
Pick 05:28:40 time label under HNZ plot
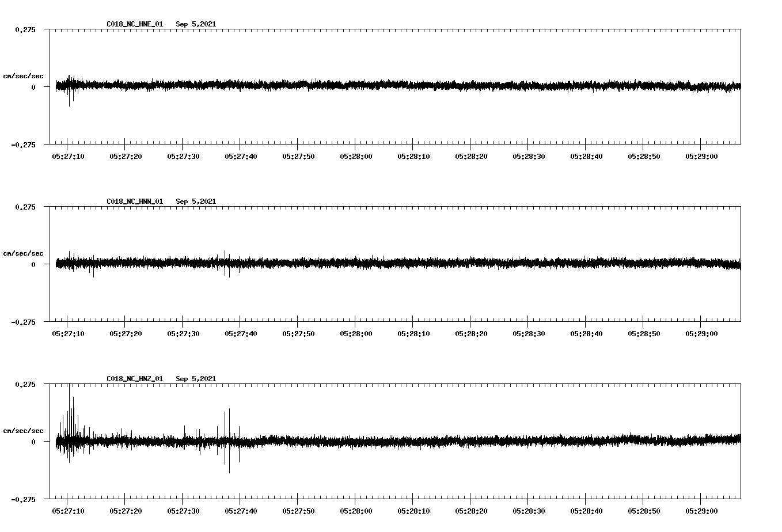point(586,511)
